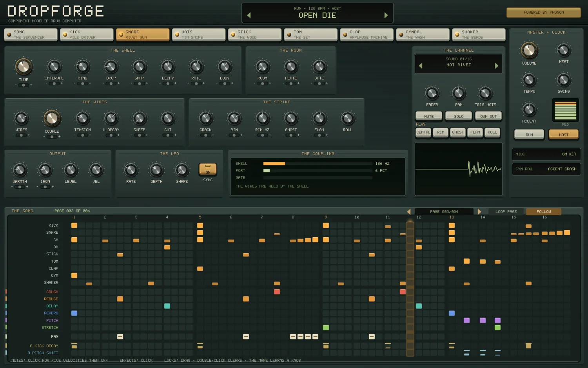Click the CYM ROW Accent Crash field
This screenshot has width=588, height=368.
point(546,169)
